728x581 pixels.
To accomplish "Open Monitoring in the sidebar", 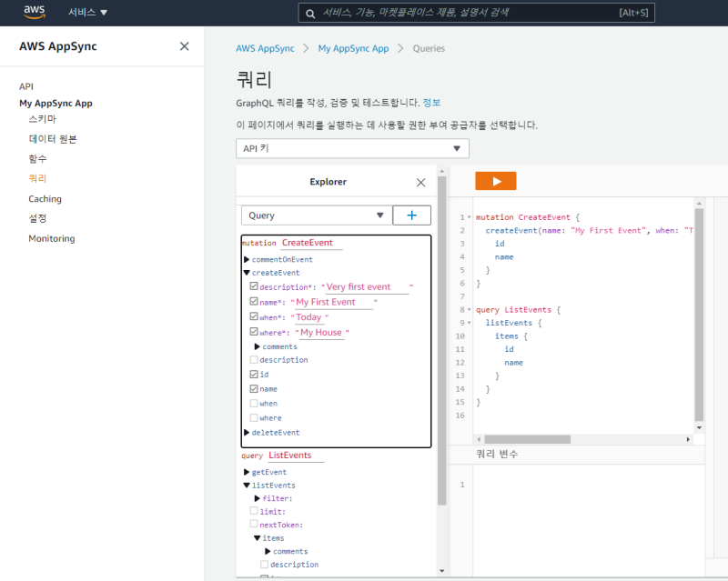I will pyautogui.click(x=52, y=238).
